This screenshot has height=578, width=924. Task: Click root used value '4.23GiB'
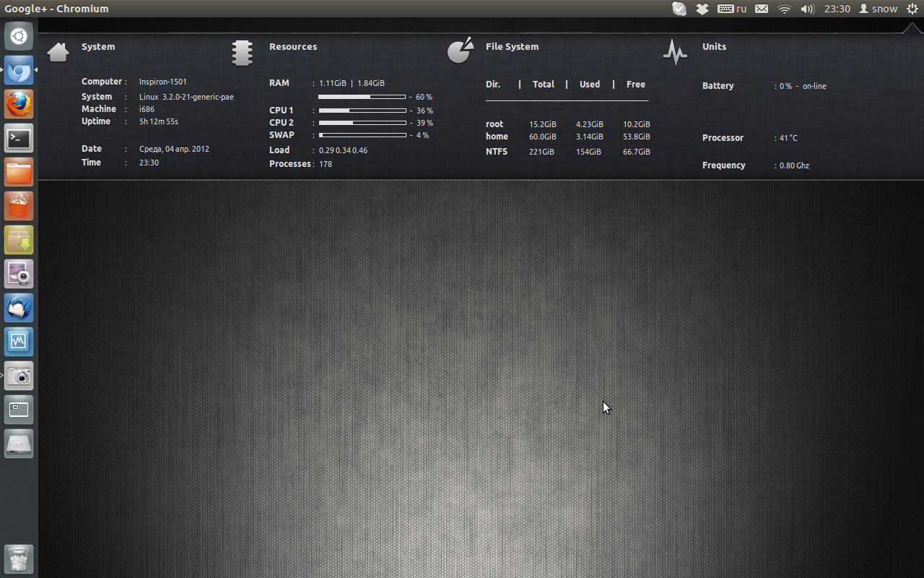point(590,124)
